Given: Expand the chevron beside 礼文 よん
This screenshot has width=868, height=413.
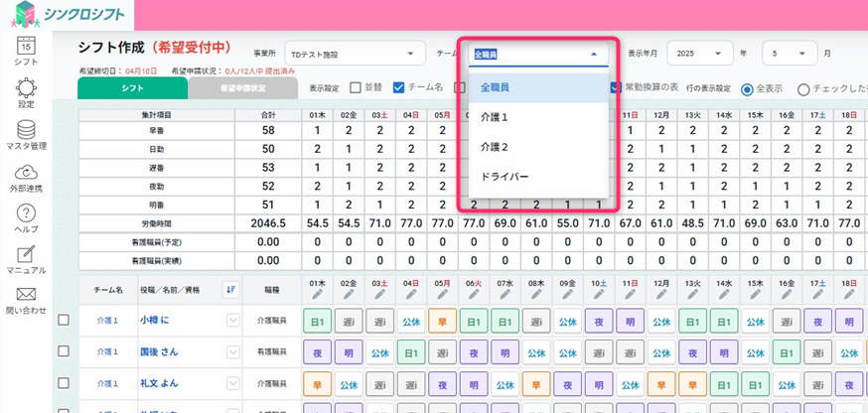Looking at the screenshot, I should tap(233, 383).
